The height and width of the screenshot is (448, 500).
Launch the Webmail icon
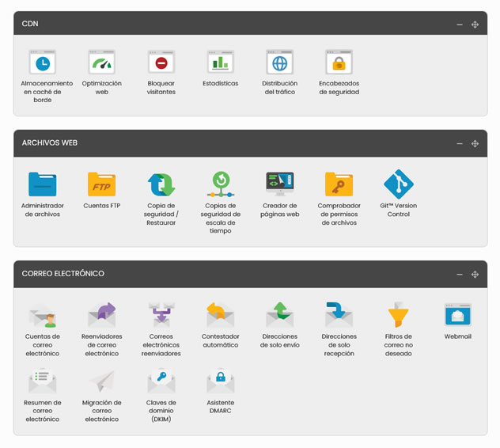tap(457, 315)
